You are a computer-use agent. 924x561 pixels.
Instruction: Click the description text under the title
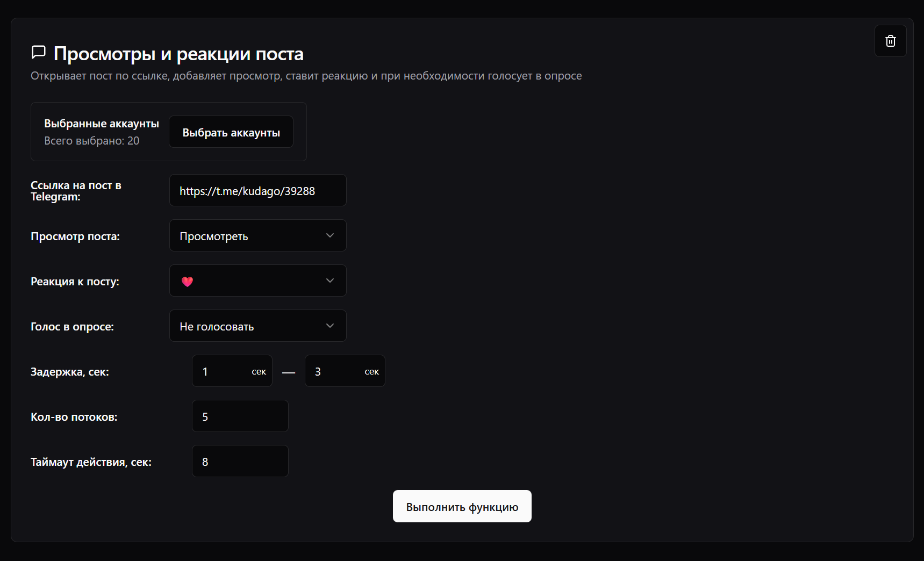click(x=306, y=76)
